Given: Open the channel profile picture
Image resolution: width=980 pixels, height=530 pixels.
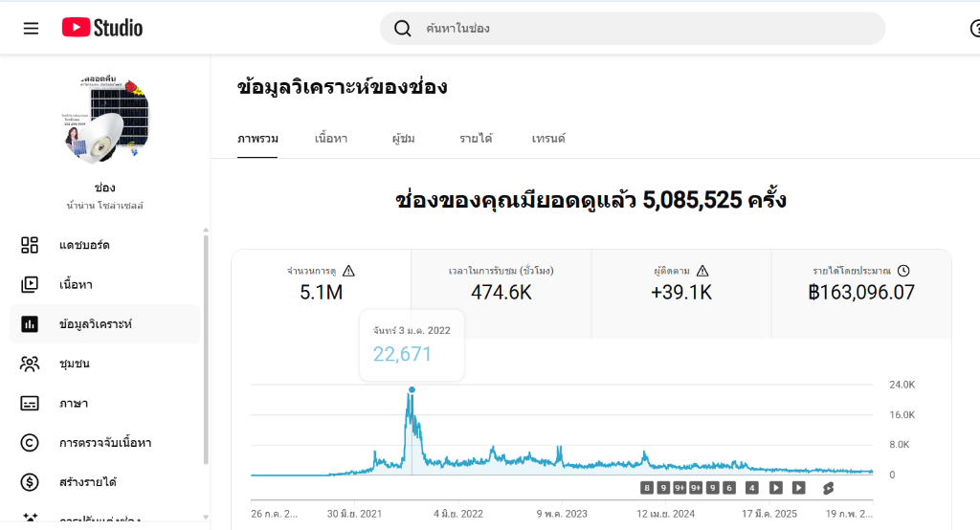Looking at the screenshot, I should [105, 120].
